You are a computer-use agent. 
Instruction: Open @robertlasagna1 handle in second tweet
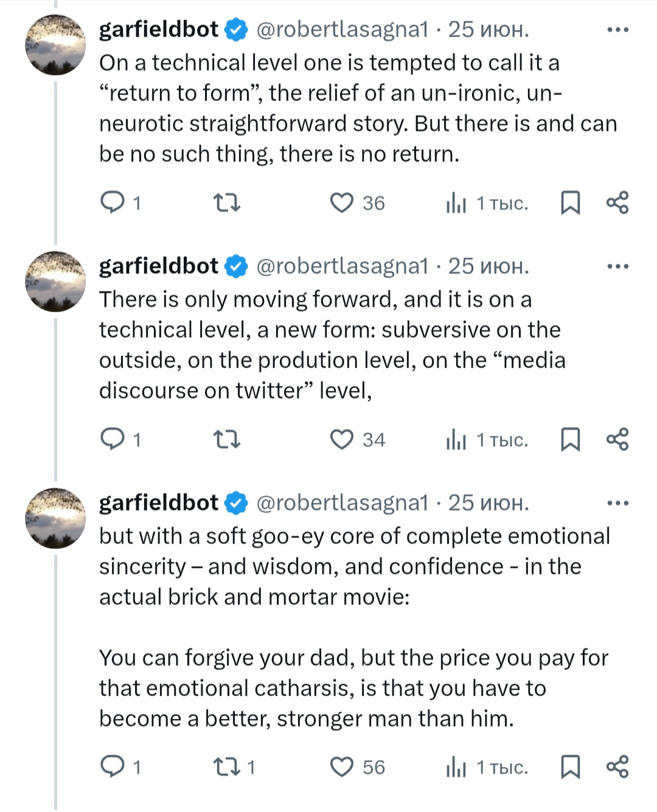[x=342, y=267]
